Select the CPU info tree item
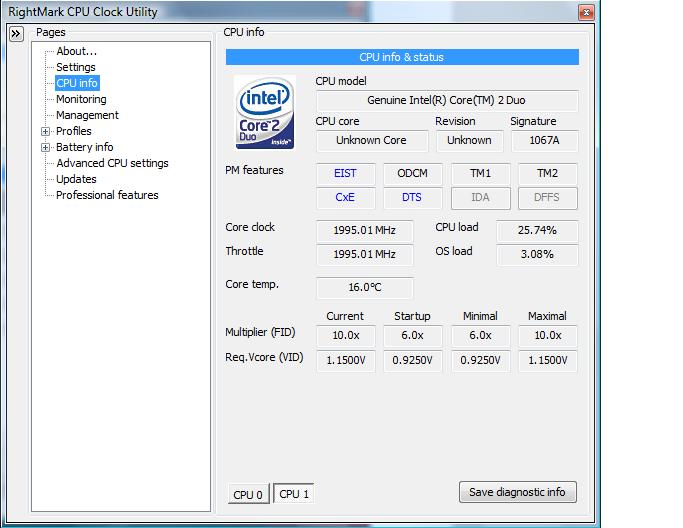The width and height of the screenshot is (683, 528). tap(77, 83)
